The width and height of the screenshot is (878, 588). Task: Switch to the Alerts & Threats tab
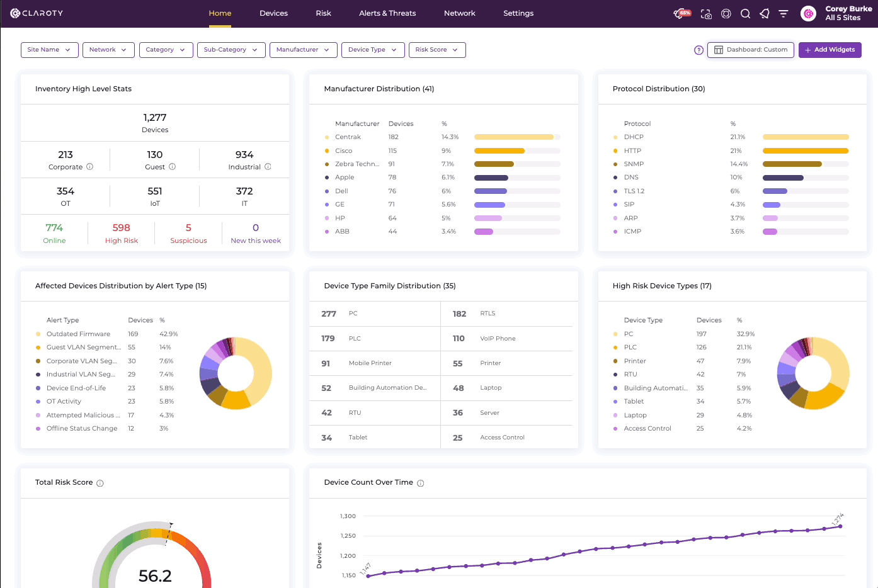(387, 13)
